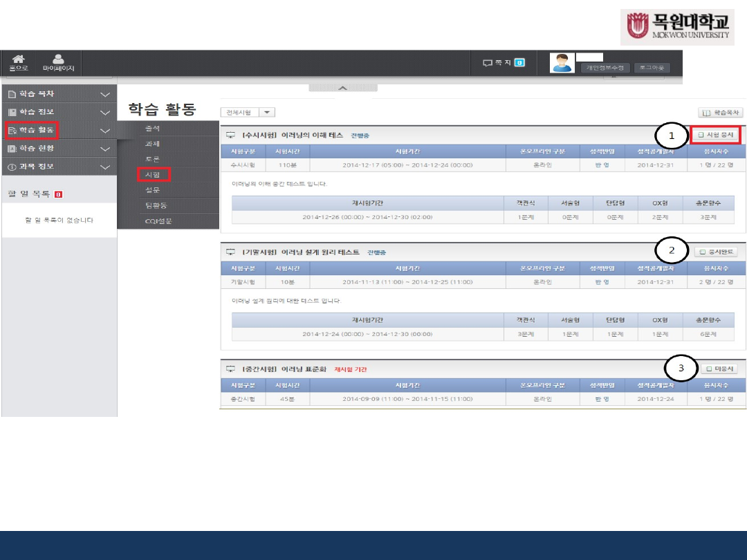This screenshot has height=560, width=747.
Task: Collapse the top header with the up chevron
Action: pyautogui.click(x=342, y=88)
